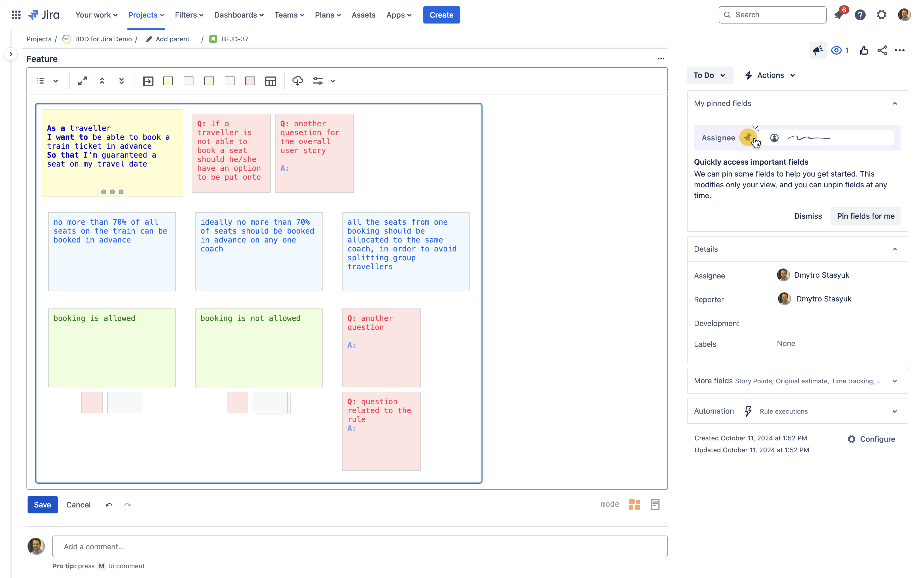
Task: Switch to text document mode icon
Action: point(655,505)
